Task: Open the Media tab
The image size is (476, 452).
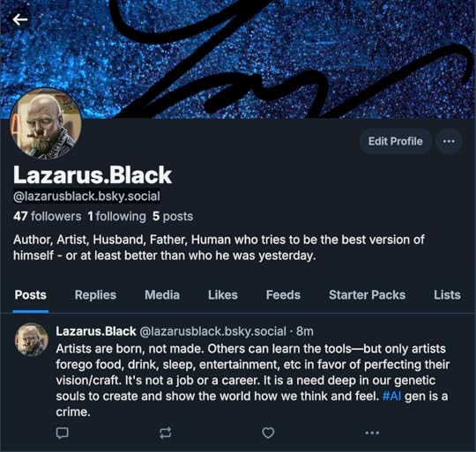Action: 162,295
